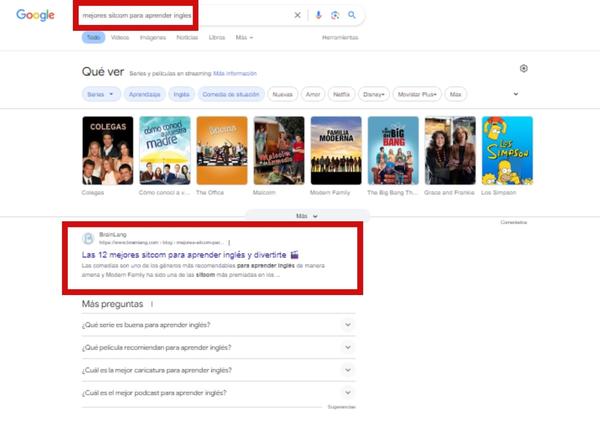Image resolution: width=600 pixels, height=424 pixels.
Task: Click the BrainLang site favicon
Action: click(x=88, y=238)
